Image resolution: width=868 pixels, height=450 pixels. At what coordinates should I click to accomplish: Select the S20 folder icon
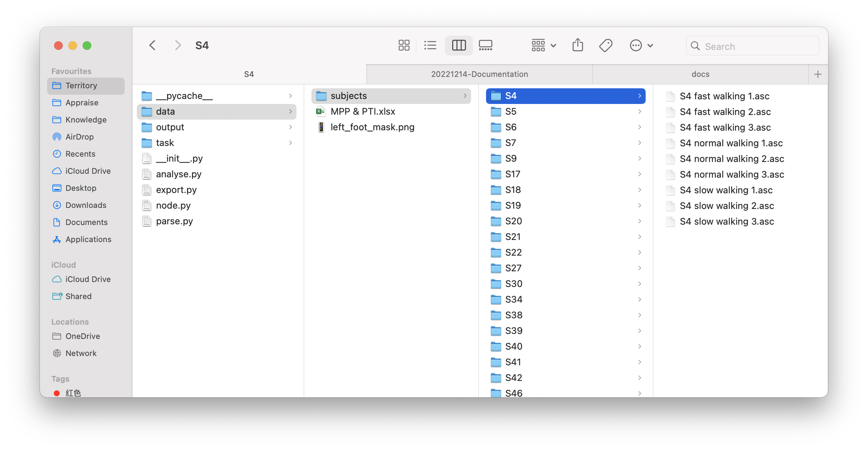496,221
